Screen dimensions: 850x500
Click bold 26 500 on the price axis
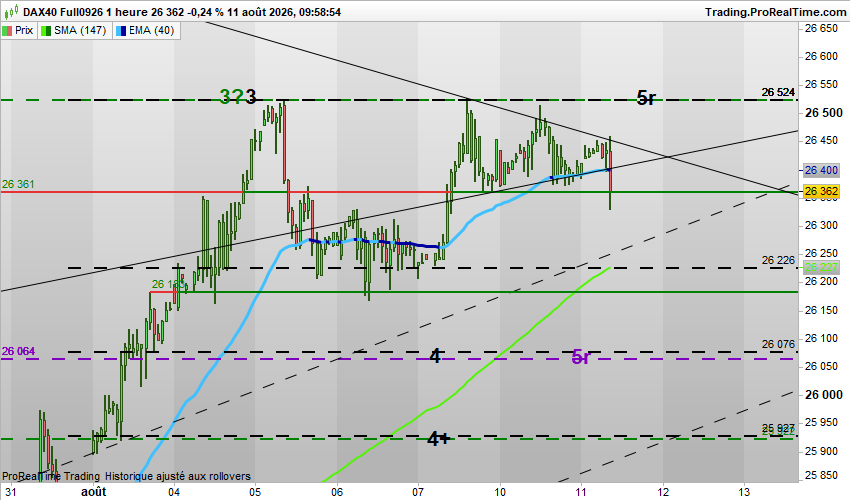tap(823, 112)
